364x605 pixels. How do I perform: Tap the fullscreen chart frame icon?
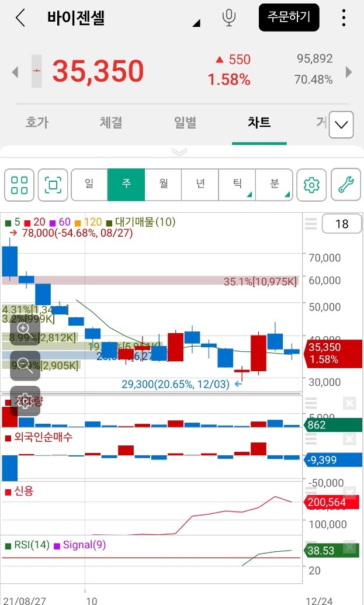tap(53, 185)
